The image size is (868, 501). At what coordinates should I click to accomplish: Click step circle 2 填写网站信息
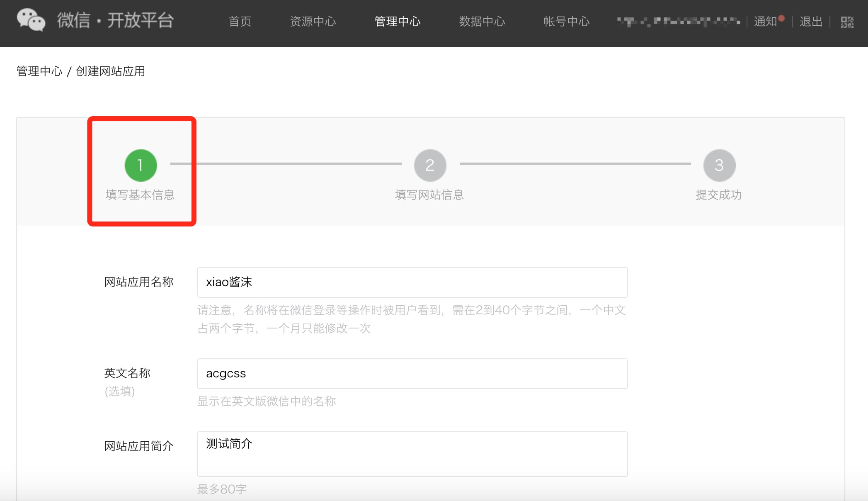pyautogui.click(x=430, y=165)
